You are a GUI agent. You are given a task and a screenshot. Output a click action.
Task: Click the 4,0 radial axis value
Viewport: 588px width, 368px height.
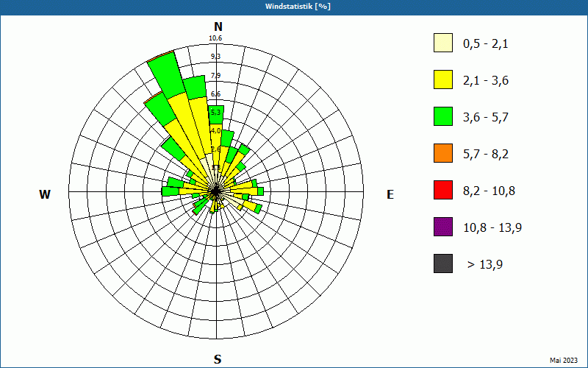coord(215,131)
